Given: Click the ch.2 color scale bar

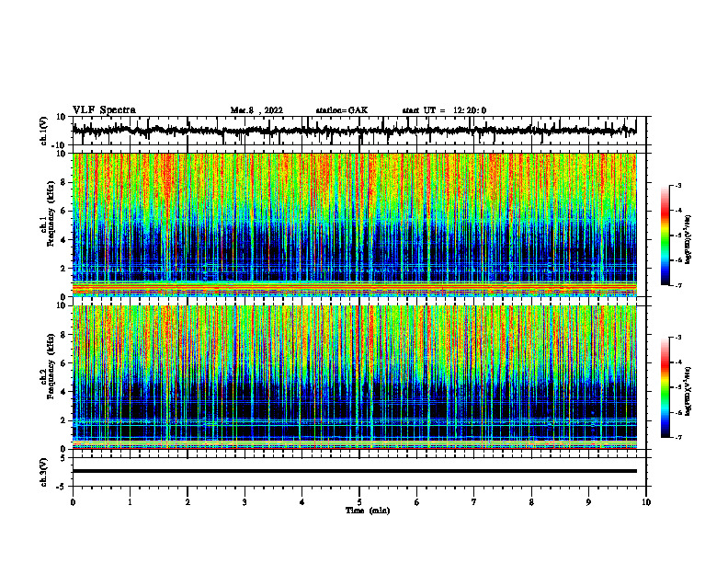Looking at the screenshot, I should tap(665, 387).
